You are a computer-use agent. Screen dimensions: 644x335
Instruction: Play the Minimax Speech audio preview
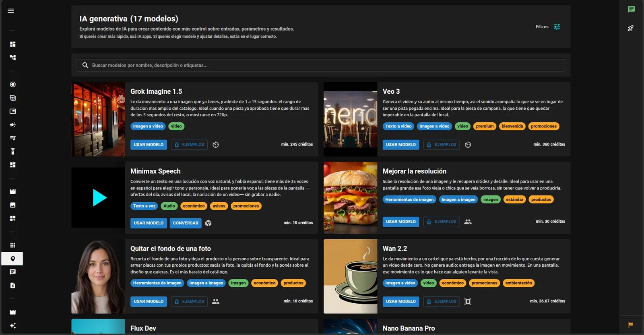click(x=99, y=197)
